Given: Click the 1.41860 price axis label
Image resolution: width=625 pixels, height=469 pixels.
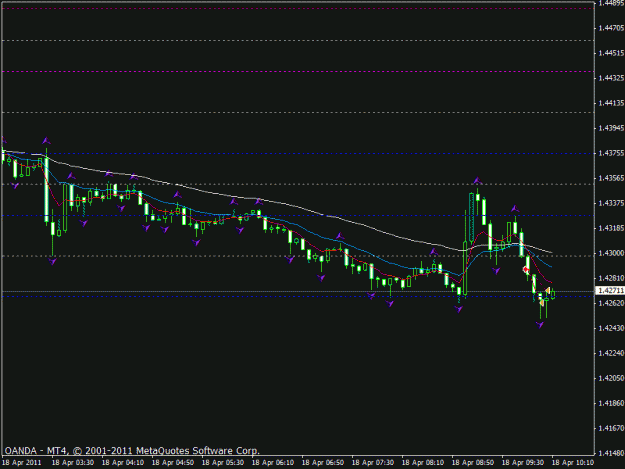Looking at the screenshot, I should tap(611, 403).
